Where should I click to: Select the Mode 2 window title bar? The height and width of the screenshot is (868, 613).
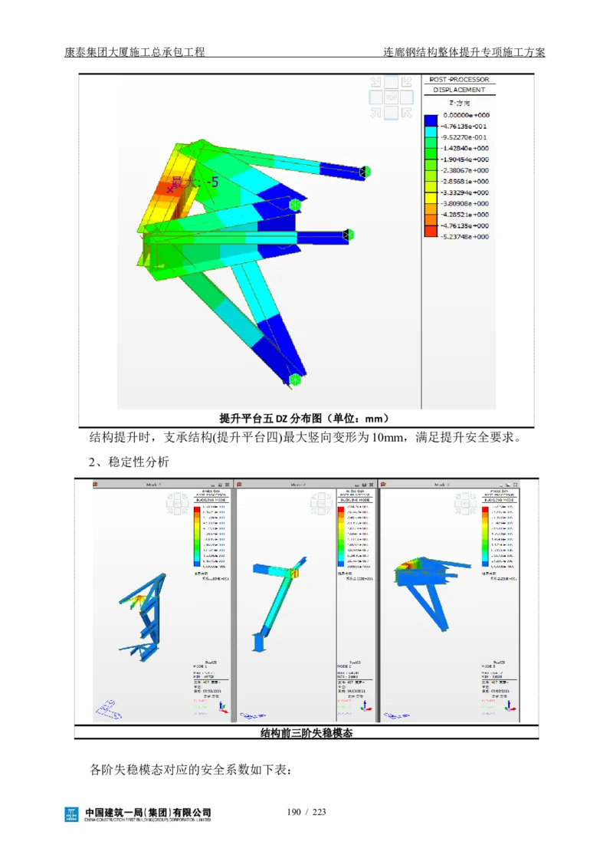coord(299,485)
